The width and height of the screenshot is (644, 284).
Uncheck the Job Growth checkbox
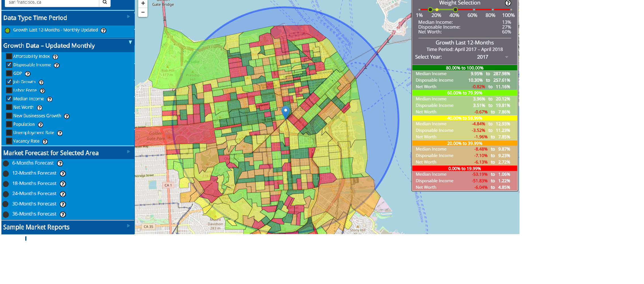[9, 82]
